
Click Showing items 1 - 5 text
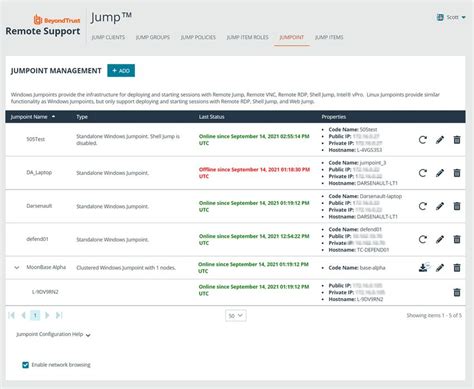tap(434, 315)
